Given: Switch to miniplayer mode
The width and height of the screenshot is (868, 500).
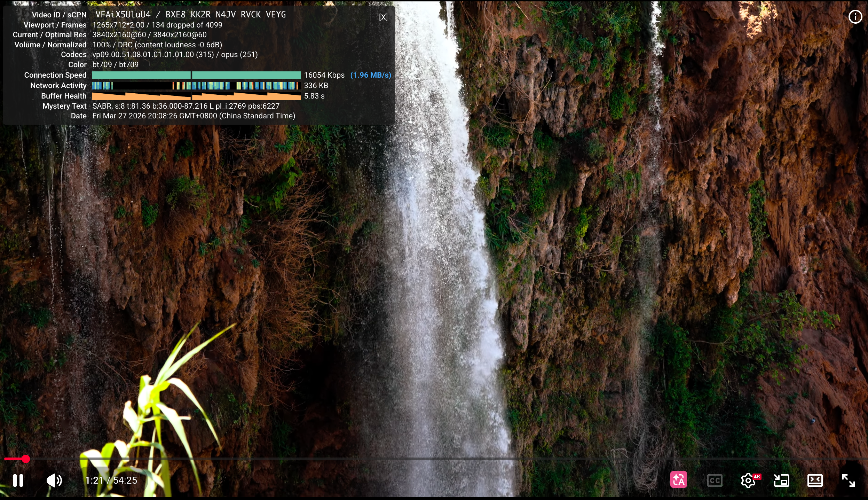Looking at the screenshot, I should pyautogui.click(x=781, y=481).
